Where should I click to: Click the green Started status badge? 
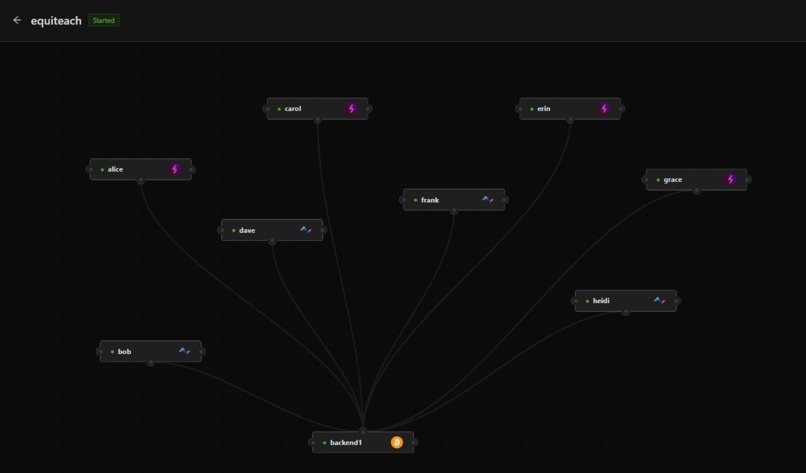click(x=104, y=21)
